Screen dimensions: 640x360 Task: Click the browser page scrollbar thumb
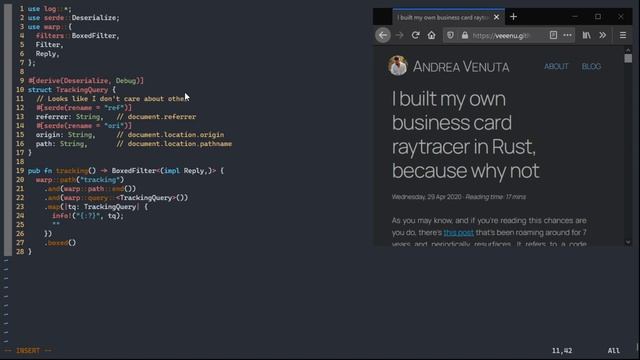(x=628, y=58)
